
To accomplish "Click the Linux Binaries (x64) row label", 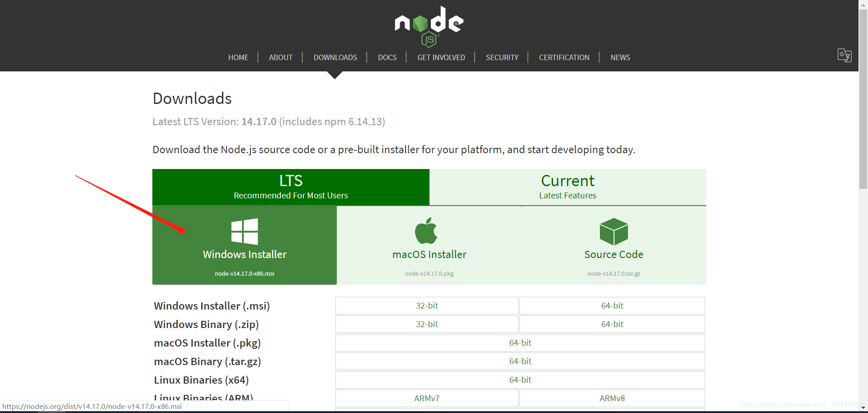I will [x=201, y=380].
